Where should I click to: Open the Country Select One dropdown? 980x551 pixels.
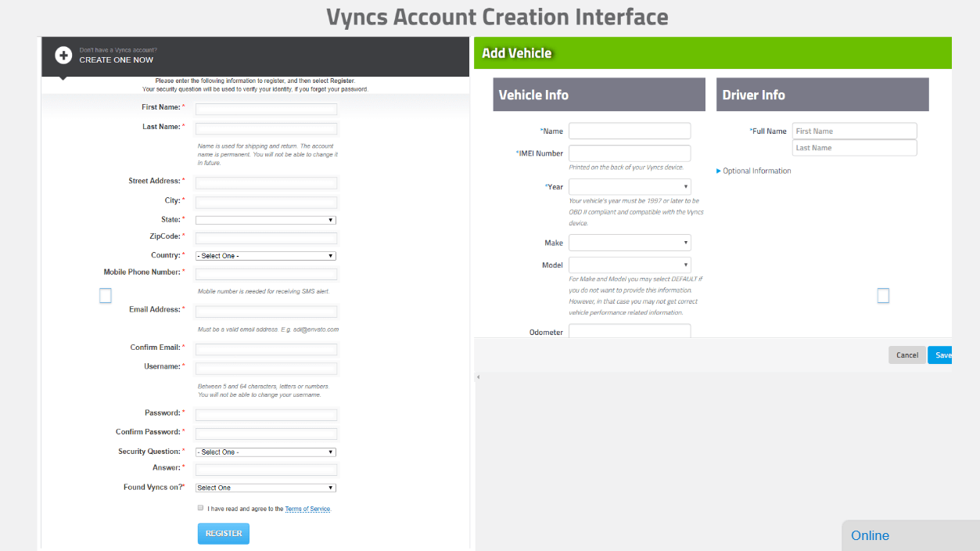[x=266, y=256]
